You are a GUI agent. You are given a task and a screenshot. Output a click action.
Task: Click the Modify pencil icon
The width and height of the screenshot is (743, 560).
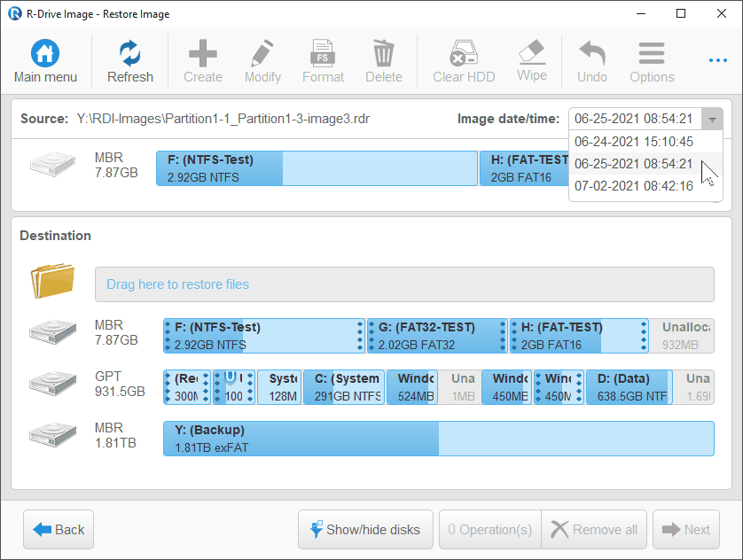click(262, 52)
